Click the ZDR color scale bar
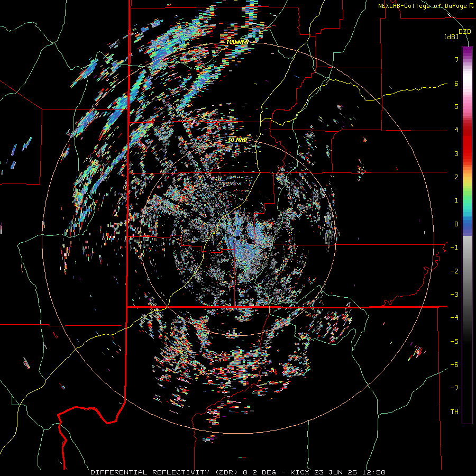The width and height of the screenshot is (476, 476). click(x=467, y=235)
